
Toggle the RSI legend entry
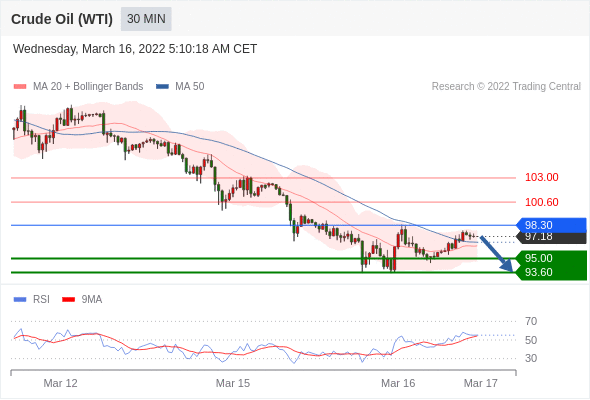click(x=32, y=300)
